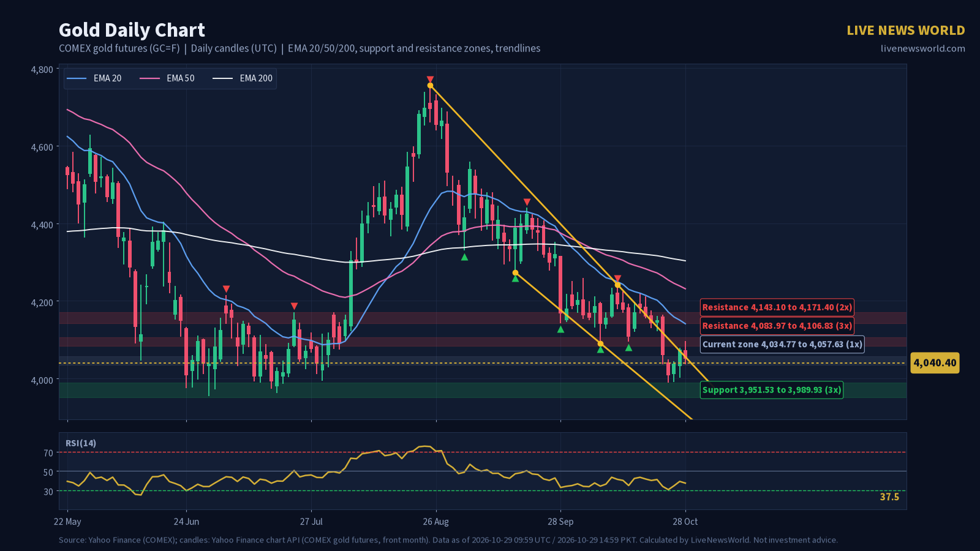This screenshot has width=980, height=551.
Task: Click the Yahoo Finance source footnote
Action: pyautogui.click(x=448, y=540)
